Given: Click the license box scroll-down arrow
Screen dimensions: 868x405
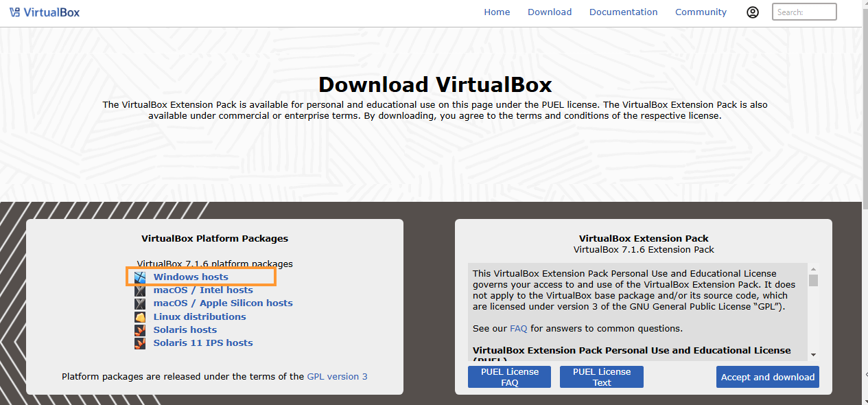Looking at the screenshot, I should [813, 354].
